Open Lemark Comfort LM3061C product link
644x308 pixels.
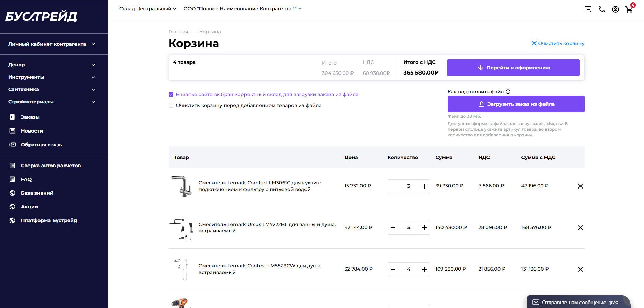(260, 186)
